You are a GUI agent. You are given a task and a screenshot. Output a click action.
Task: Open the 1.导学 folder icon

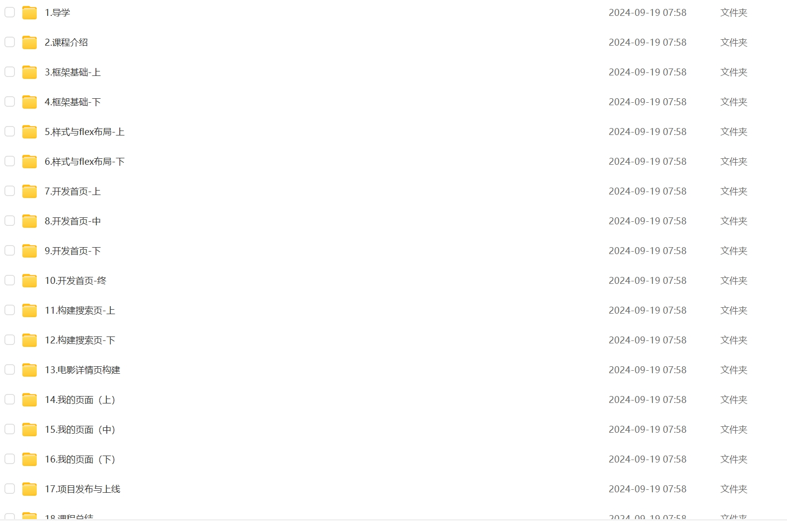[x=30, y=12]
